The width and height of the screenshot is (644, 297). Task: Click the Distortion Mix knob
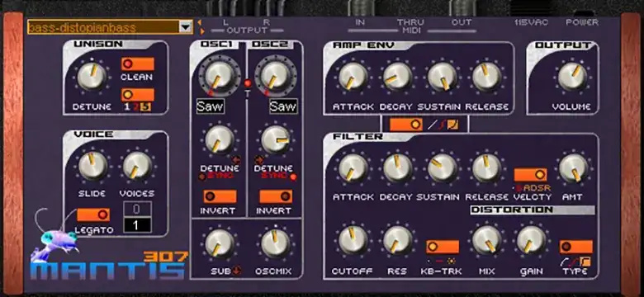point(486,240)
